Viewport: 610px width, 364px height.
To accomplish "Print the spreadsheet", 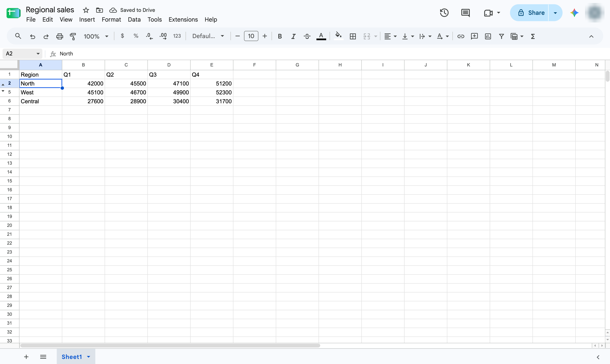I will click(60, 36).
